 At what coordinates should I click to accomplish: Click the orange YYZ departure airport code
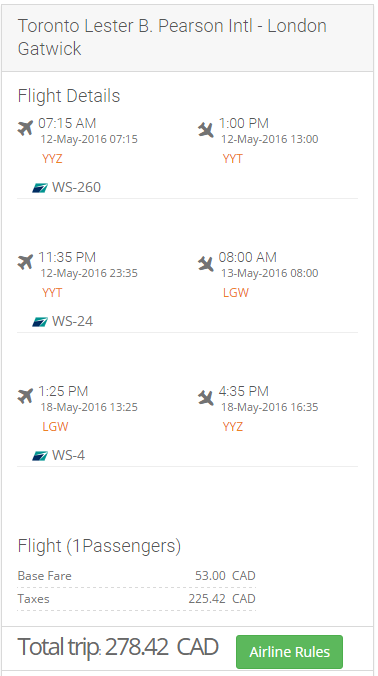tap(52, 159)
